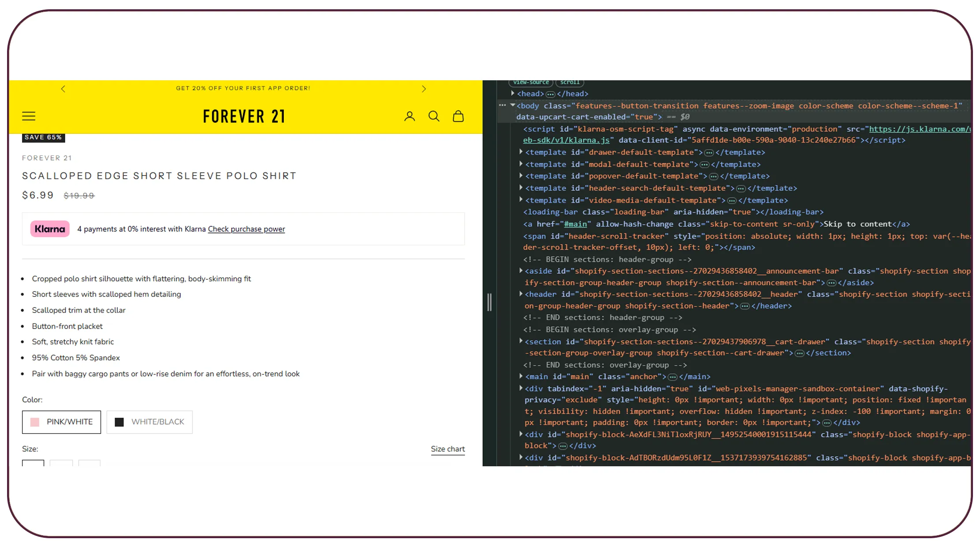Open the search magnifier icon
The height and width of the screenshot is (547, 980).
(x=434, y=116)
